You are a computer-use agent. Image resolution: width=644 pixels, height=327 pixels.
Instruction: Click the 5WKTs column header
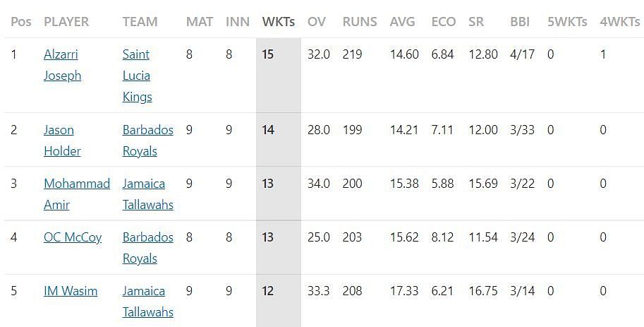tap(567, 22)
